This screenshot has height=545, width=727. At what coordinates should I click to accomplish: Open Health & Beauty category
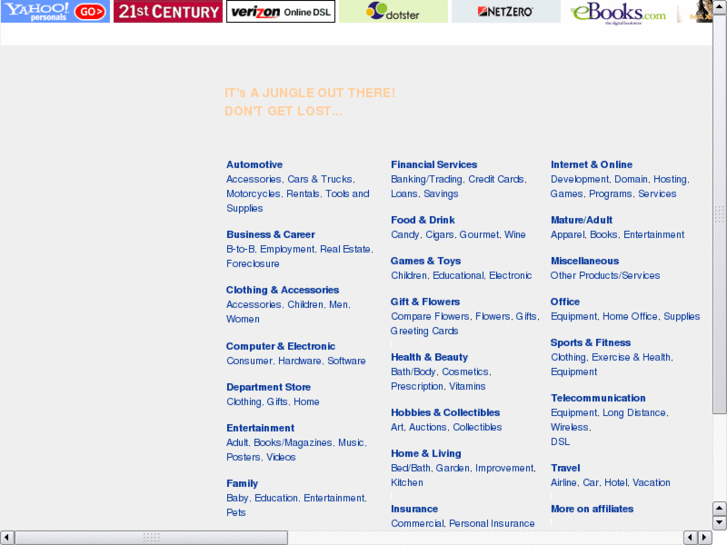(x=429, y=357)
